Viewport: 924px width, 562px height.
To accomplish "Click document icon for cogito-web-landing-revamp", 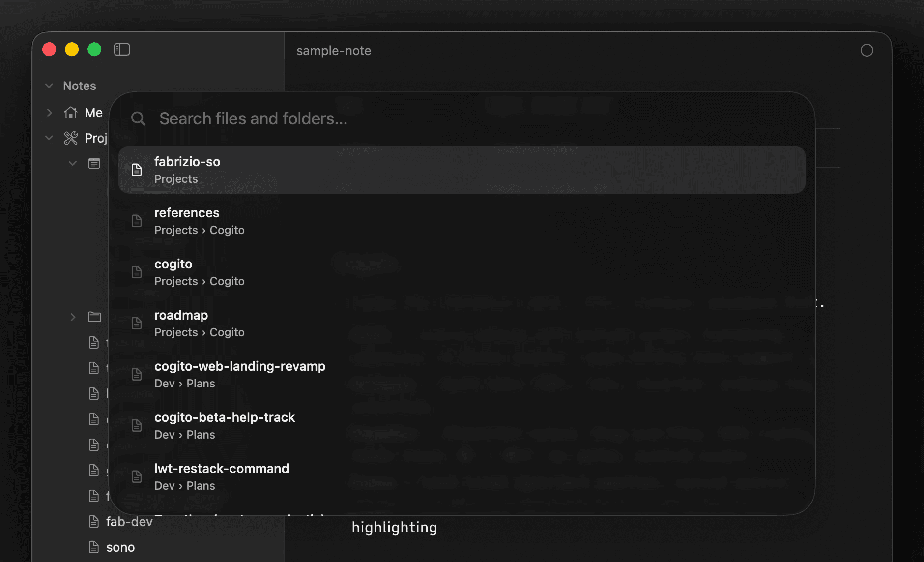I will [x=137, y=375].
